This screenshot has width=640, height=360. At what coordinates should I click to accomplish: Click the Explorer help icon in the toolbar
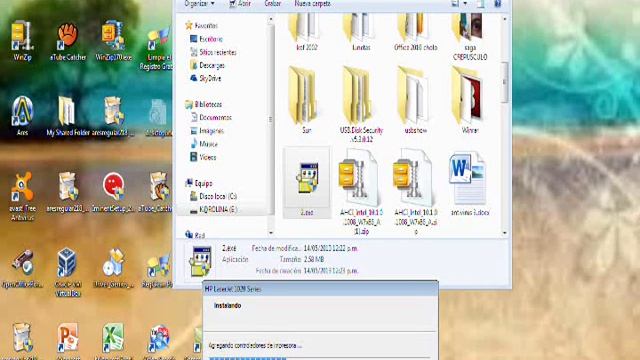click(x=498, y=4)
